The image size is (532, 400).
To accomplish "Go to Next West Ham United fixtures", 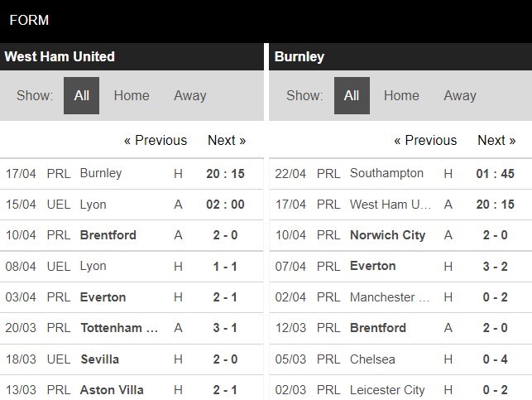I will [227, 140].
